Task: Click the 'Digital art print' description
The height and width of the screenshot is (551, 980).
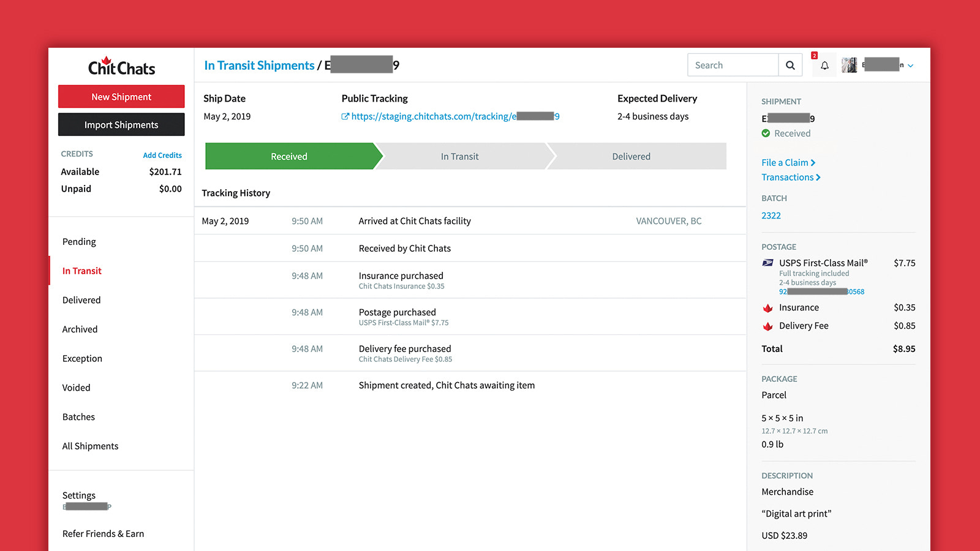Action: tap(796, 514)
